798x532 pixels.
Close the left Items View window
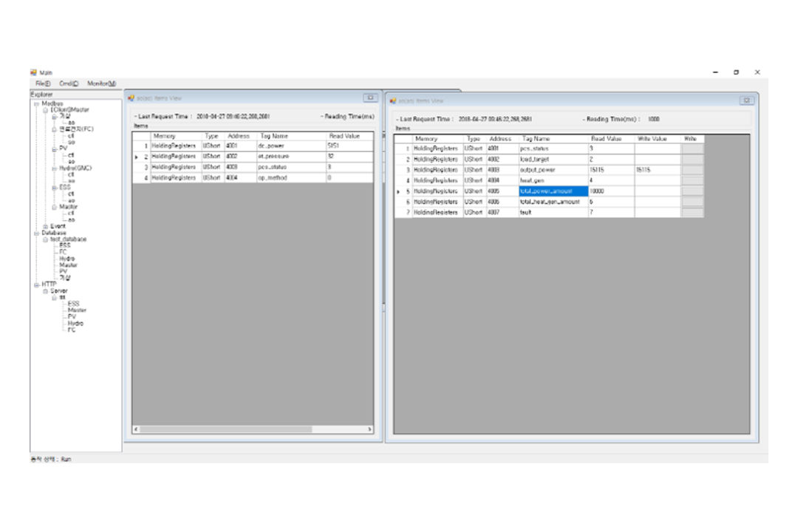pyautogui.click(x=370, y=98)
